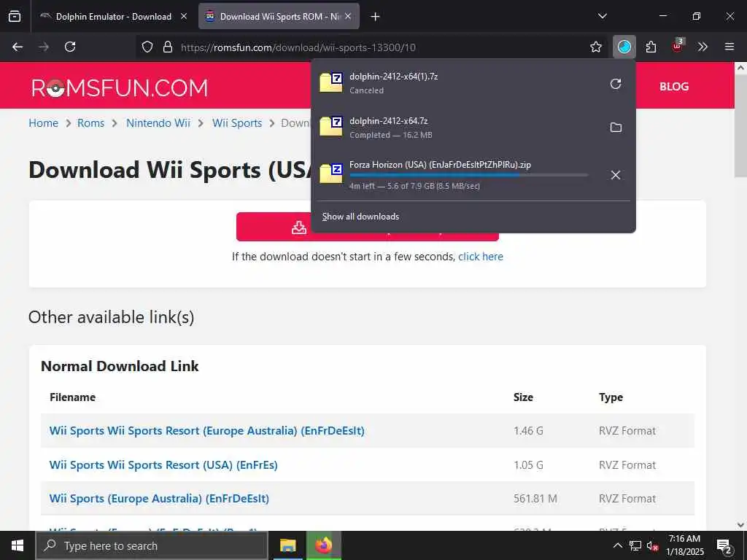Click the taskbar search box
Viewport: 747px width, 560px height.
click(152, 545)
